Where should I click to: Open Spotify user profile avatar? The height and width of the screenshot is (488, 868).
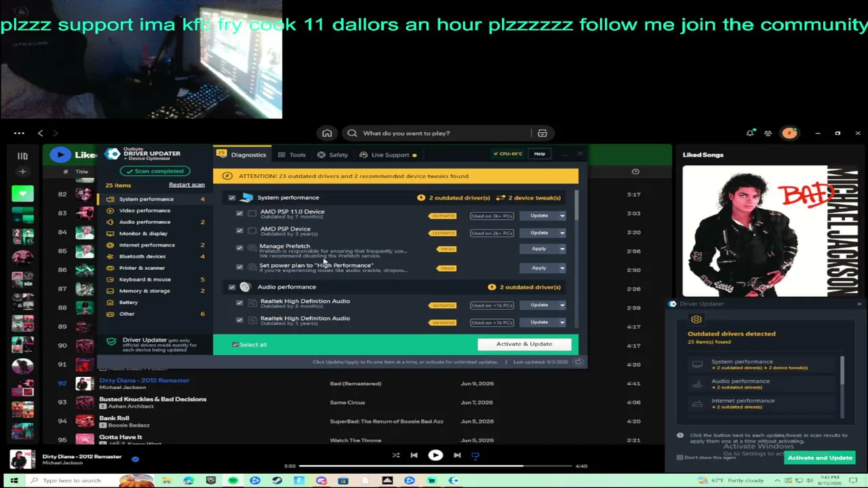tap(789, 134)
